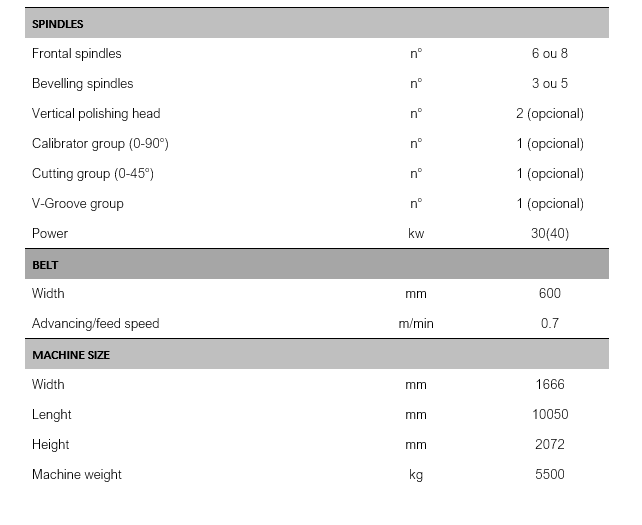642x525 pixels.
Task: Click the SPINDLES section header
Action: (x=58, y=24)
